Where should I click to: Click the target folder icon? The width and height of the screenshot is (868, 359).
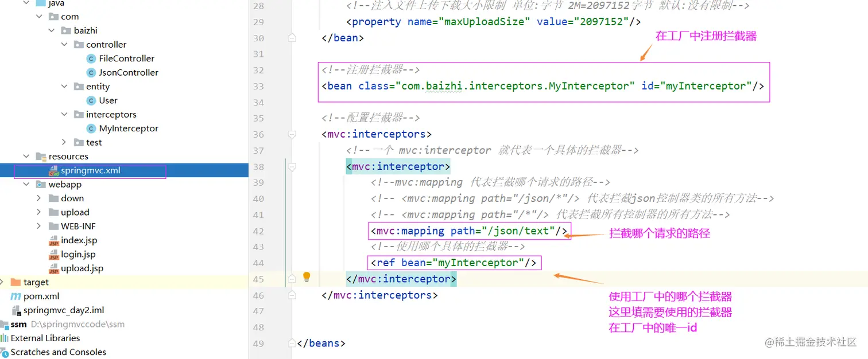click(x=16, y=282)
